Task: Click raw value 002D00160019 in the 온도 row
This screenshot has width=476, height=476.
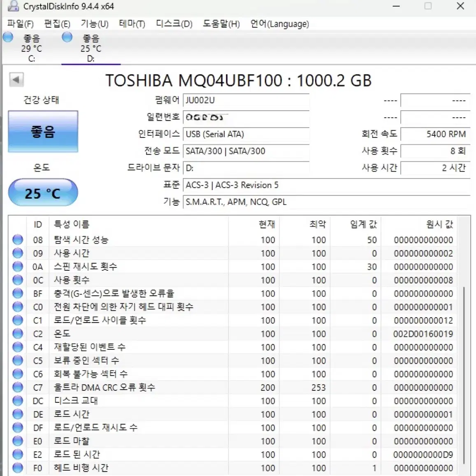Action: coord(423,334)
